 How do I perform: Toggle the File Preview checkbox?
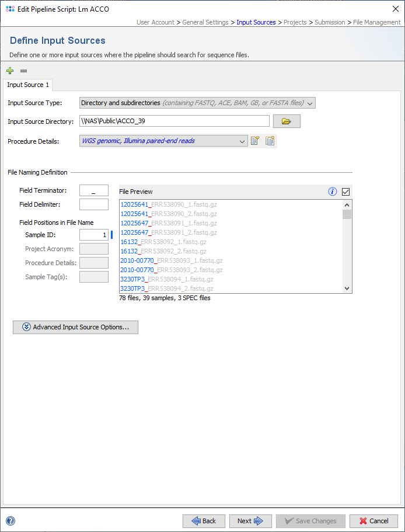(x=345, y=192)
